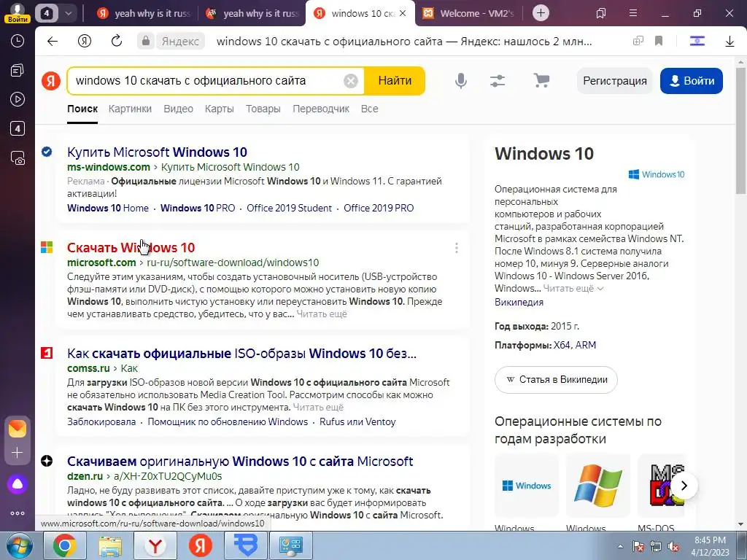
Task: Open Windows 10 PRO sitelink
Action: click(x=198, y=208)
